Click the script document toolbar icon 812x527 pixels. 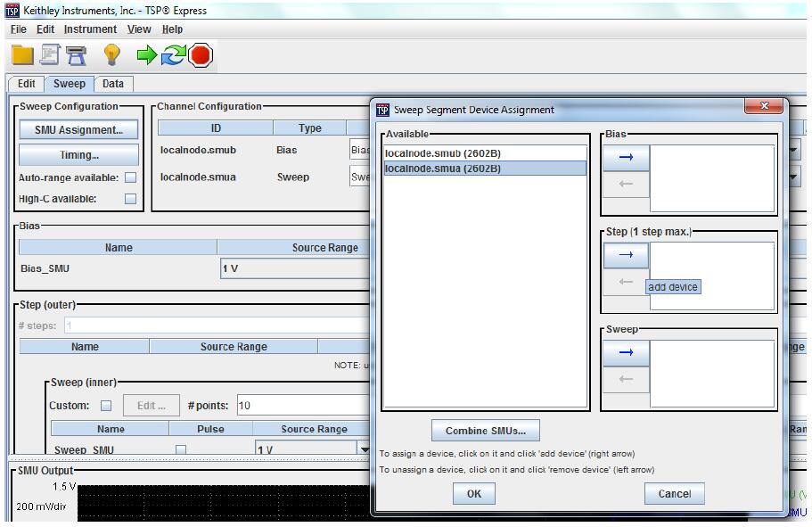coord(50,55)
